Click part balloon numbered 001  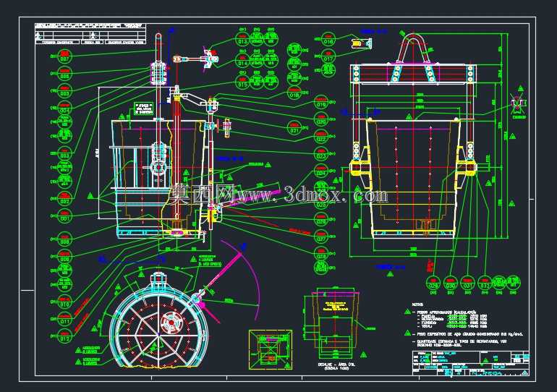[64, 216]
